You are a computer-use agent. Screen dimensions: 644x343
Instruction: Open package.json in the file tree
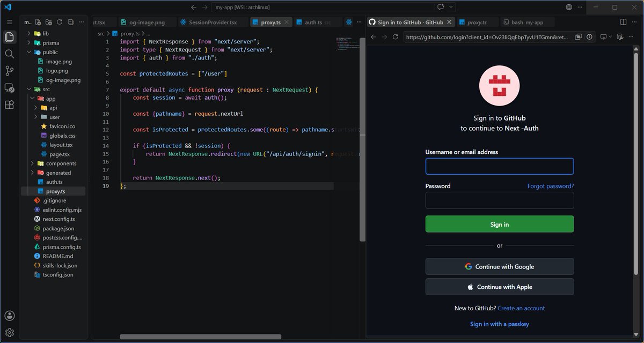pyautogui.click(x=58, y=228)
